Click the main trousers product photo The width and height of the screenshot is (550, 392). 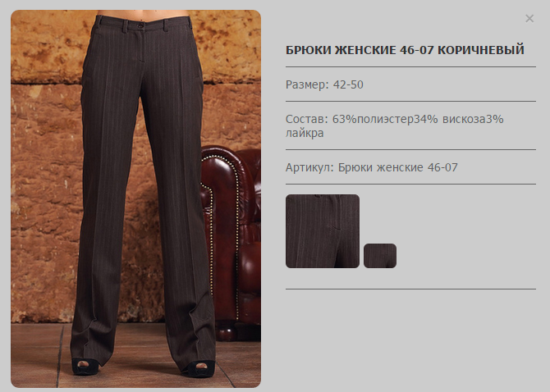135,198
